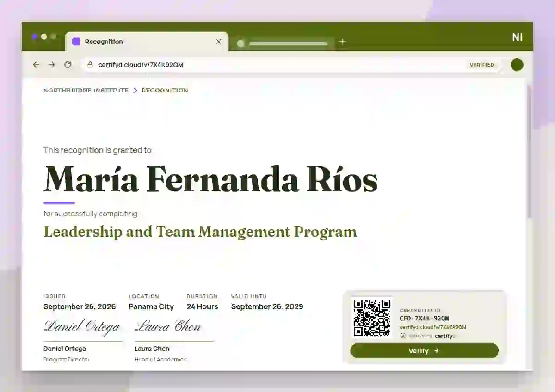This screenshot has height=392, width=555.
Task: Click the Daniel Ortega cursive signature
Action: (x=82, y=326)
